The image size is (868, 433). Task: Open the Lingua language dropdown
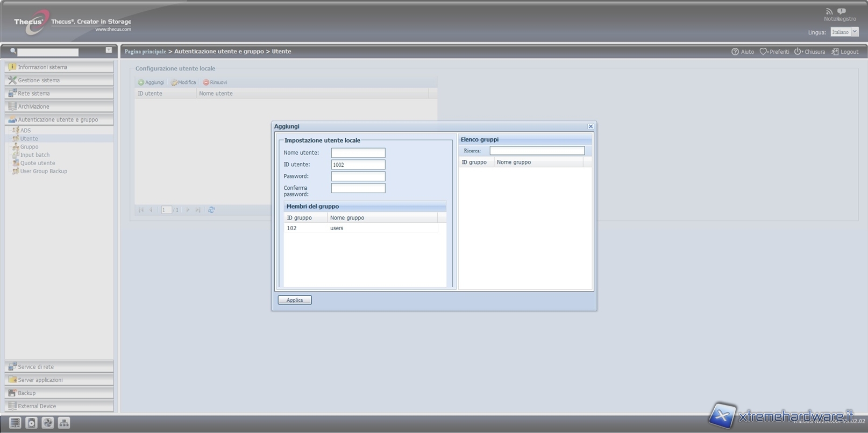(x=855, y=32)
